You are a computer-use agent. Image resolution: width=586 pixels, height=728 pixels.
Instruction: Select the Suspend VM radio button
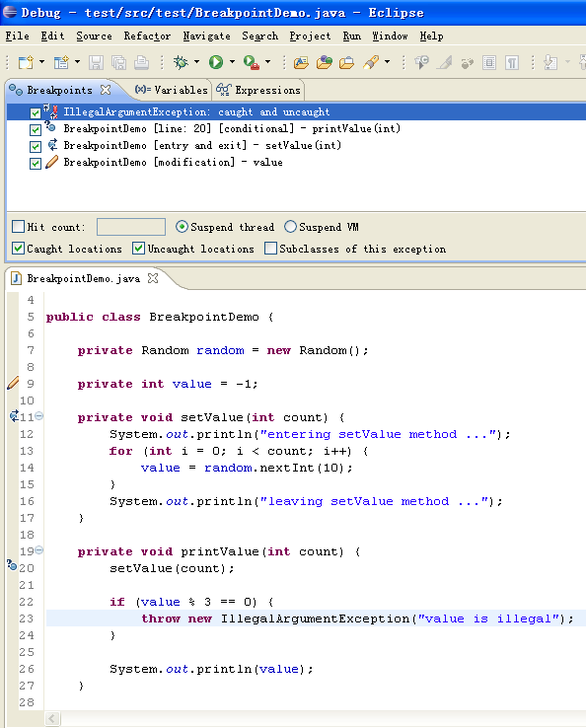290,227
